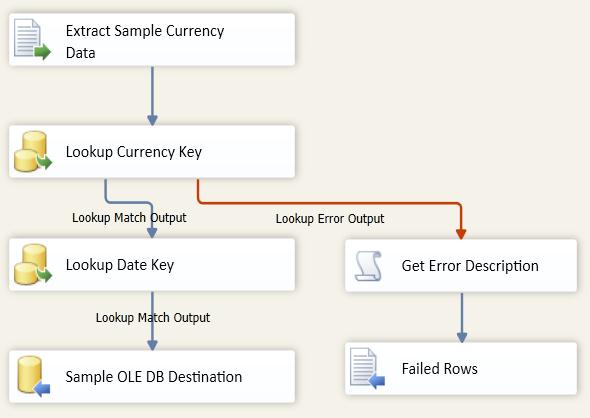The width and height of the screenshot is (590, 418).
Task: Click the script scroll icon on Get Error Description
Action: (x=368, y=266)
